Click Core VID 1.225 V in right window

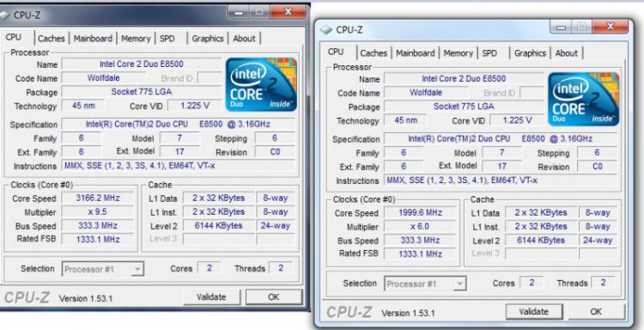pyautogui.click(x=518, y=120)
